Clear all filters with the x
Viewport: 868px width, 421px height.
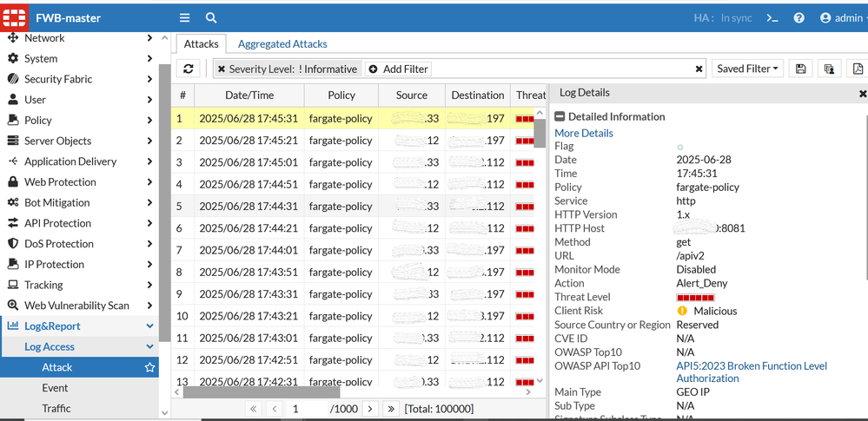tap(699, 69)
